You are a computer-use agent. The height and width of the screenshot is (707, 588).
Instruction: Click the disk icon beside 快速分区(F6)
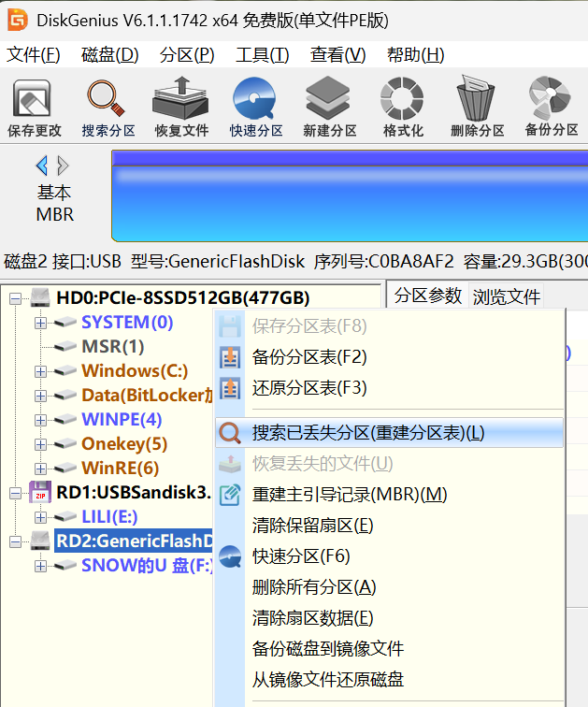click(230, 555)
